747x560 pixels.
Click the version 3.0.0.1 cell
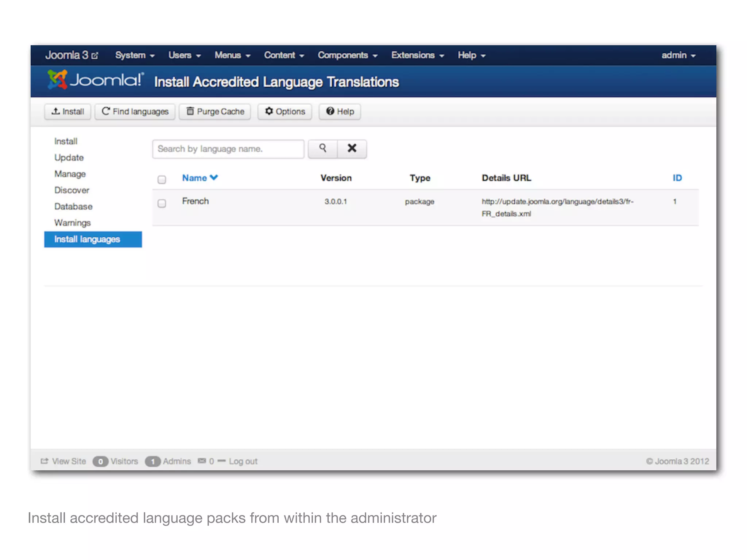coord(336,202)
